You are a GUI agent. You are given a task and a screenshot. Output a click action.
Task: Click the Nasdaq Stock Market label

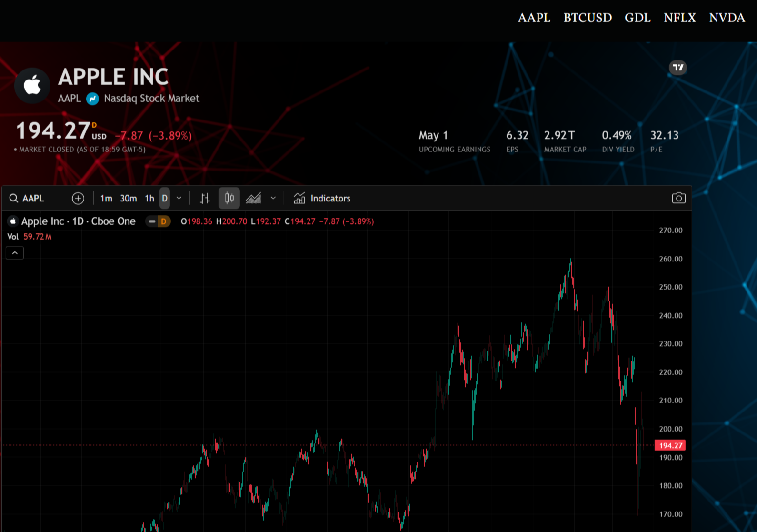152,99
